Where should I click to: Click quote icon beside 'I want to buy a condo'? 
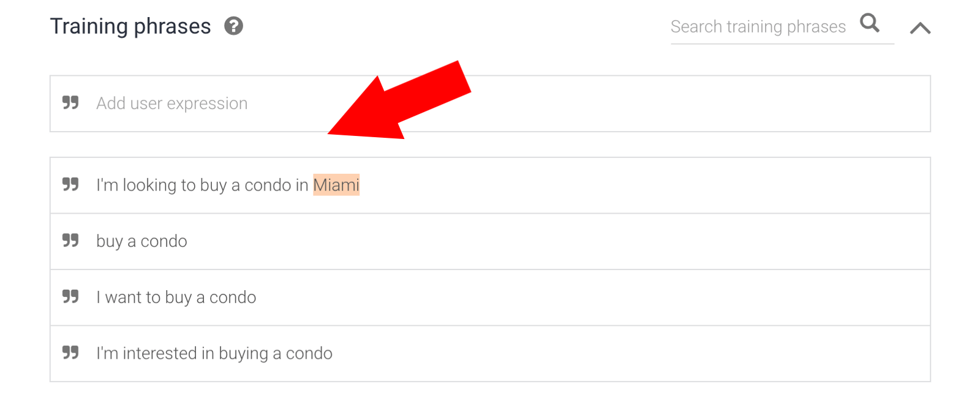pos(70,297)
